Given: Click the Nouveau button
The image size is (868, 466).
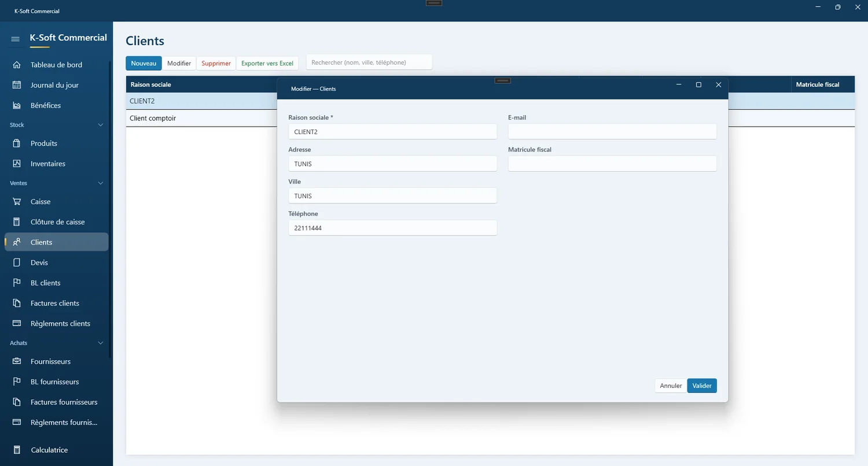Looking at the screenshot, I should point(144,63).
